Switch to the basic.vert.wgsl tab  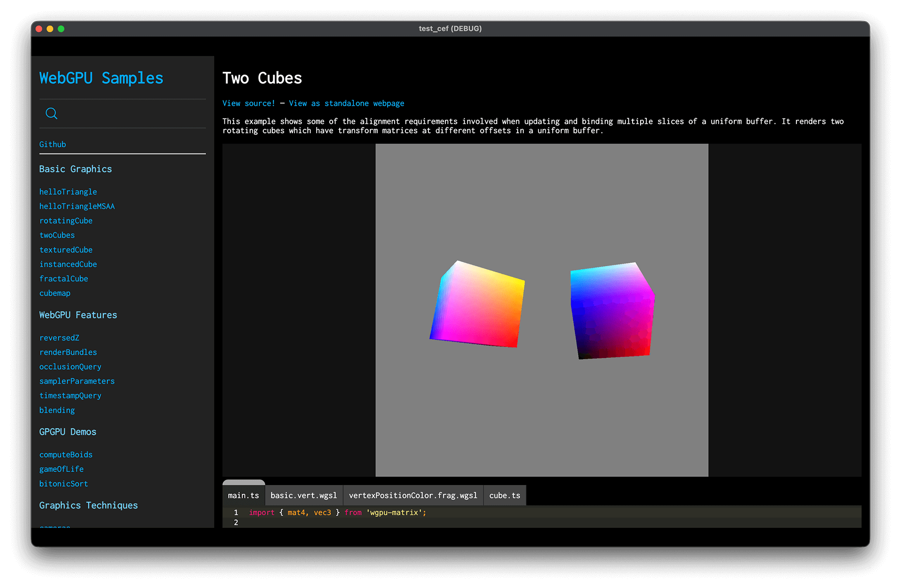click(x=304, y=496)
